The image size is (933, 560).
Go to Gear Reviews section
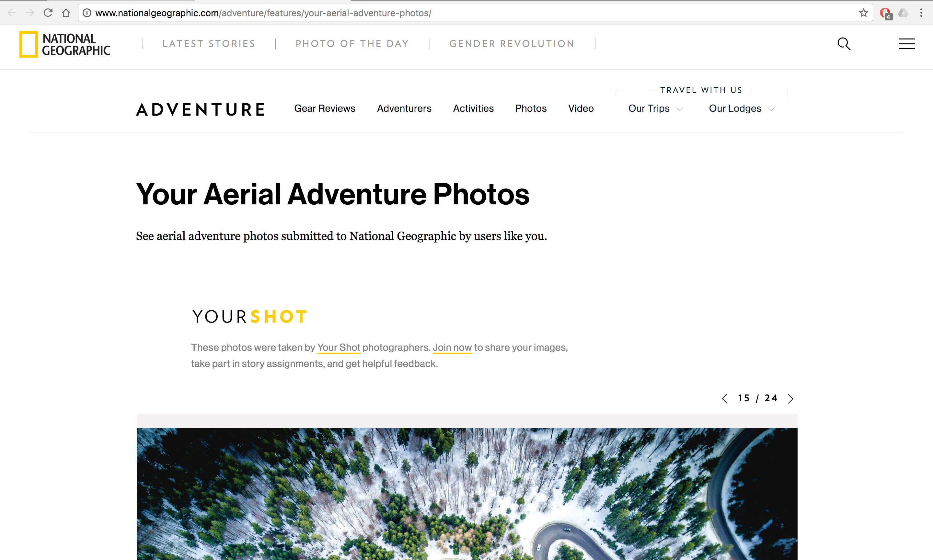tap(325, 109)
